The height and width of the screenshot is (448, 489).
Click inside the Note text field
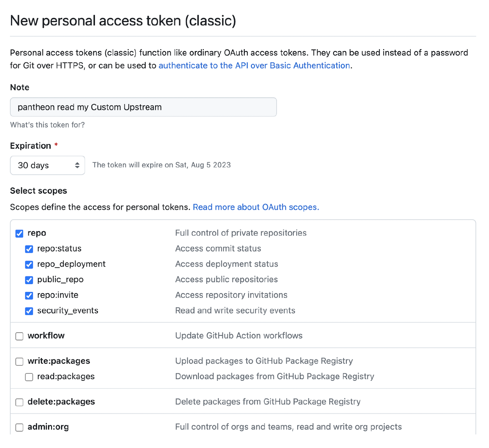coord(143,107)
